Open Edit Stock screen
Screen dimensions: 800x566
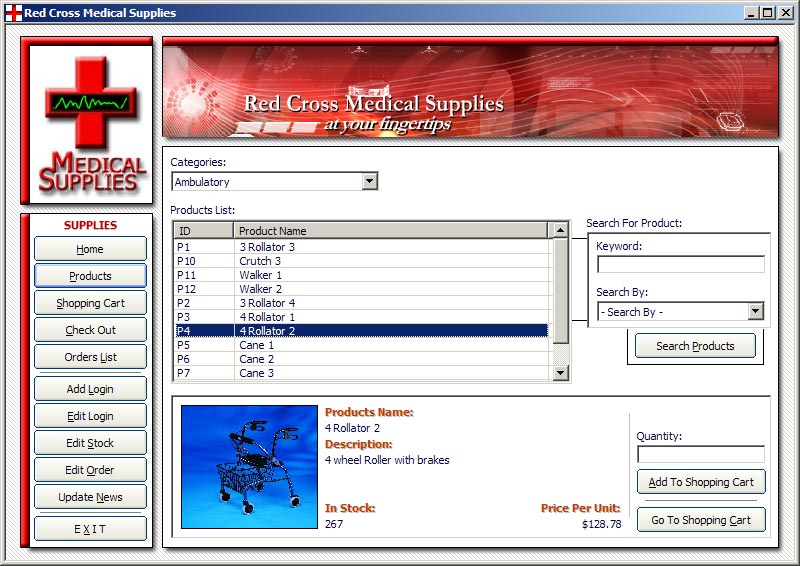(90, 443)
